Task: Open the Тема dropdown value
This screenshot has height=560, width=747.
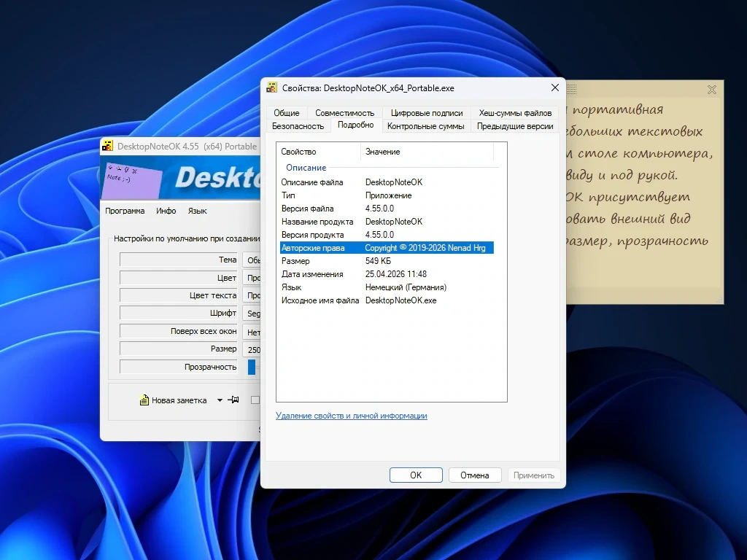Action: click(x=252, y=260)
